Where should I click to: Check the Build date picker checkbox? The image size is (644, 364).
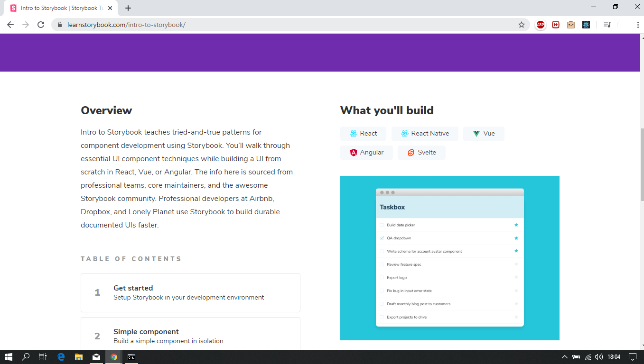[381, 225]
